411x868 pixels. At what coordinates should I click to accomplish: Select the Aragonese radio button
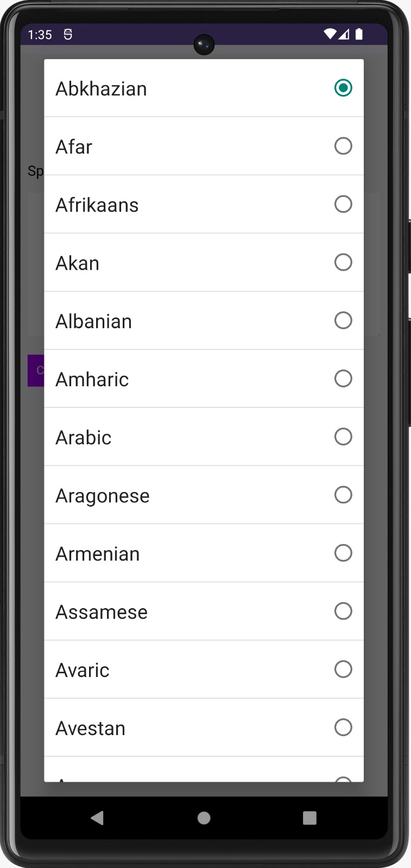point(343,495)
